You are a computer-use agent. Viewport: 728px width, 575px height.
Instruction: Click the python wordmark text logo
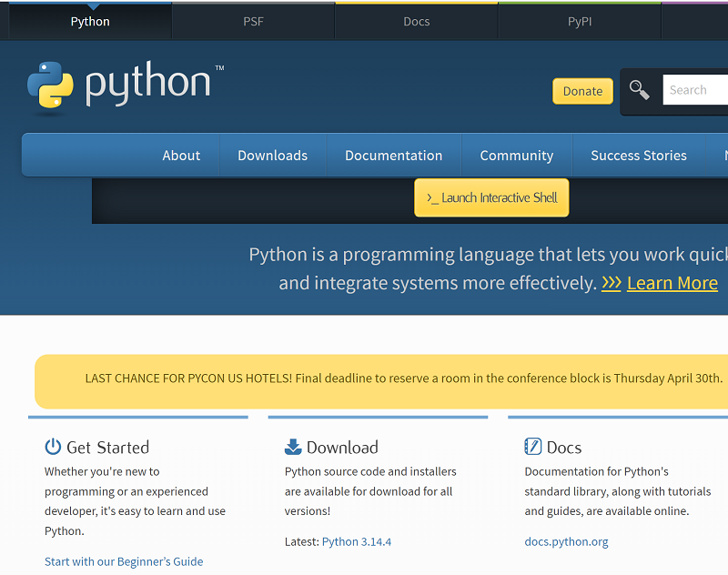(148, 84)
